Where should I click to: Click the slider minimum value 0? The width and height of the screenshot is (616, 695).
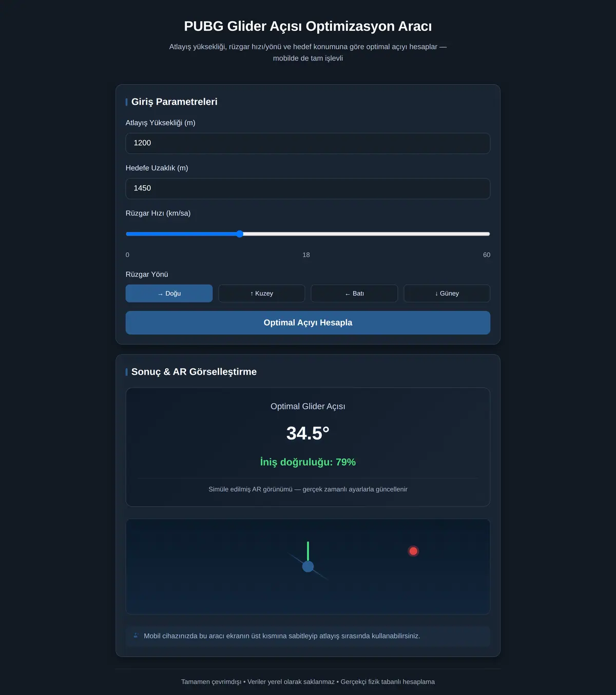point(128,255)
